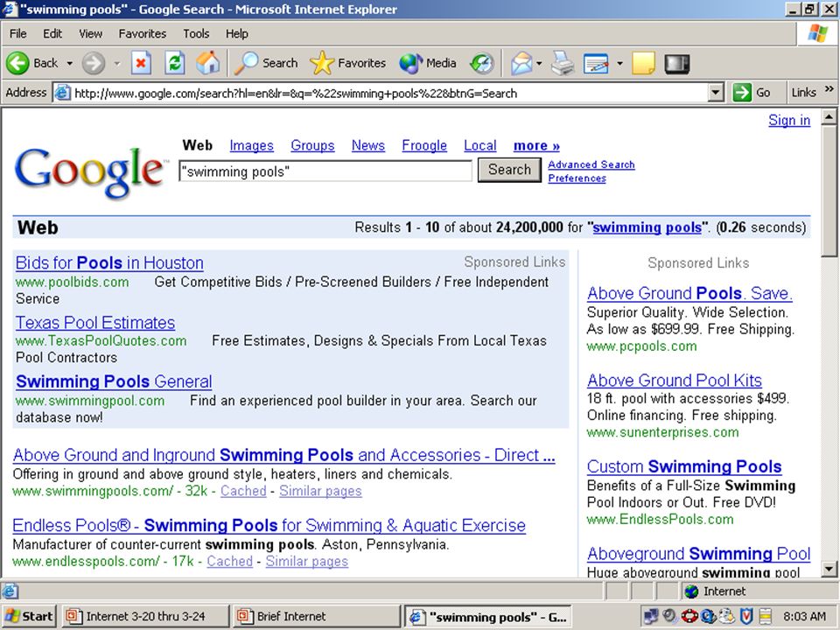The height and width of the screenshot is (630, 840).
Task: Switch to the Local search tab
Action: point(480,146)
